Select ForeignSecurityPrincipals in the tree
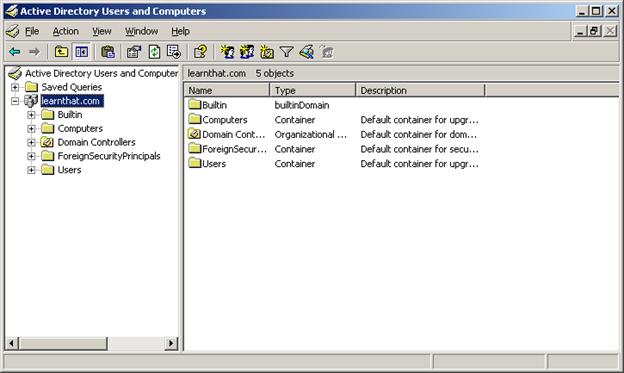The width and height of the screenshot is (624, 373). click(x=109, y=156)
